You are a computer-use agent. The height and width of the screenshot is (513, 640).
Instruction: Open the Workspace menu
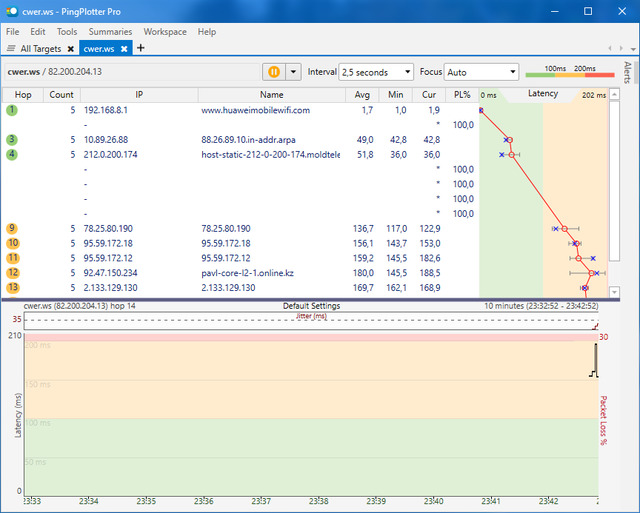click(165, 31)
